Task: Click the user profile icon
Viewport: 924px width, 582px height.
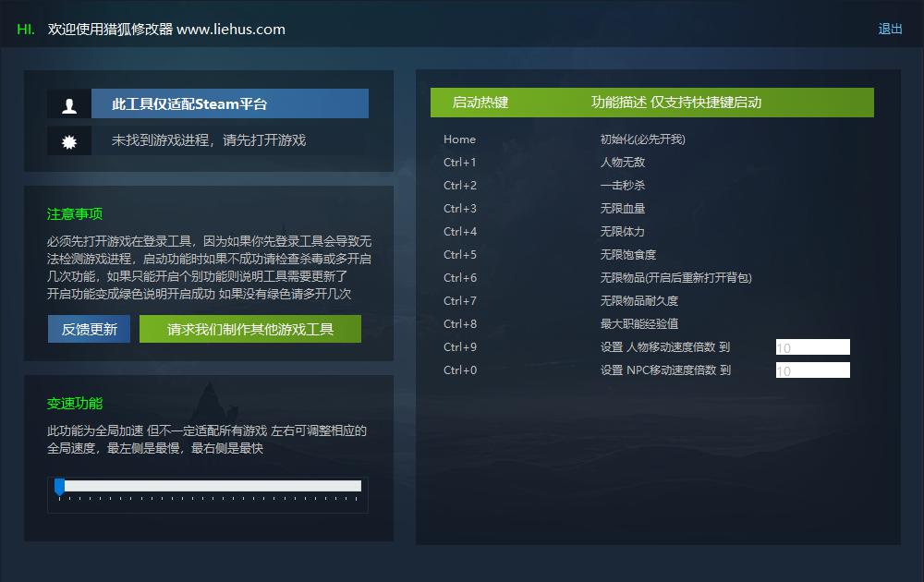Action: 69,104
